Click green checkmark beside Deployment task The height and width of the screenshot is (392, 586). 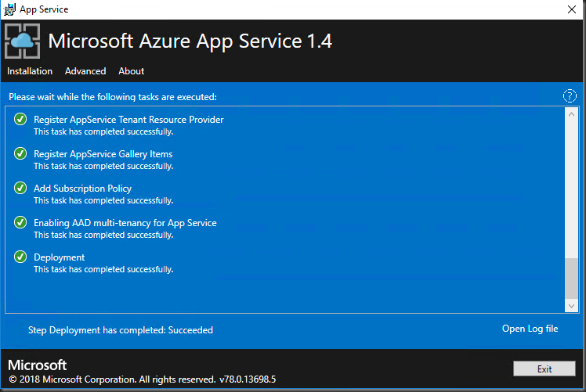(20, 257)
